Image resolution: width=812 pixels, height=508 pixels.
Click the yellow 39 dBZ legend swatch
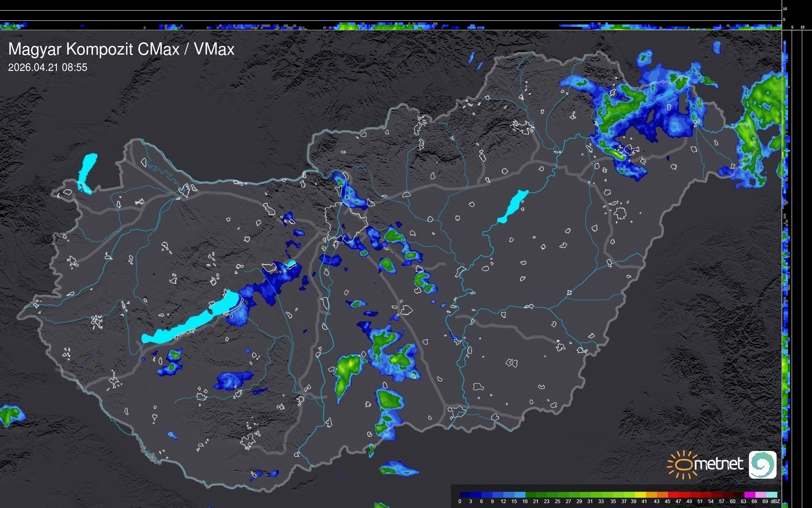640,495
